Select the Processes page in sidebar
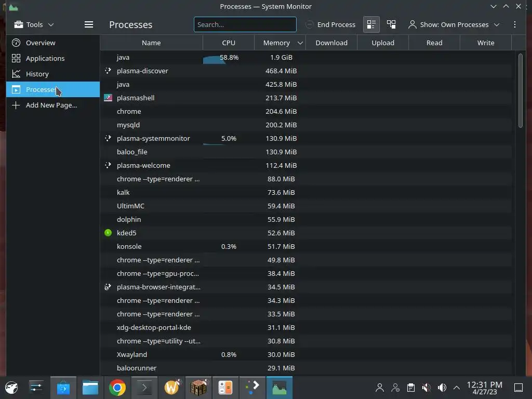Screen dimensions: 532x399 [x=53, y=89]
